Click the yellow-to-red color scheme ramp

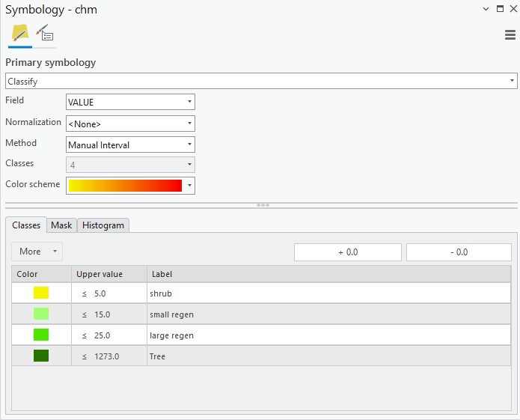pyautogui.click(x=126, y=186)
